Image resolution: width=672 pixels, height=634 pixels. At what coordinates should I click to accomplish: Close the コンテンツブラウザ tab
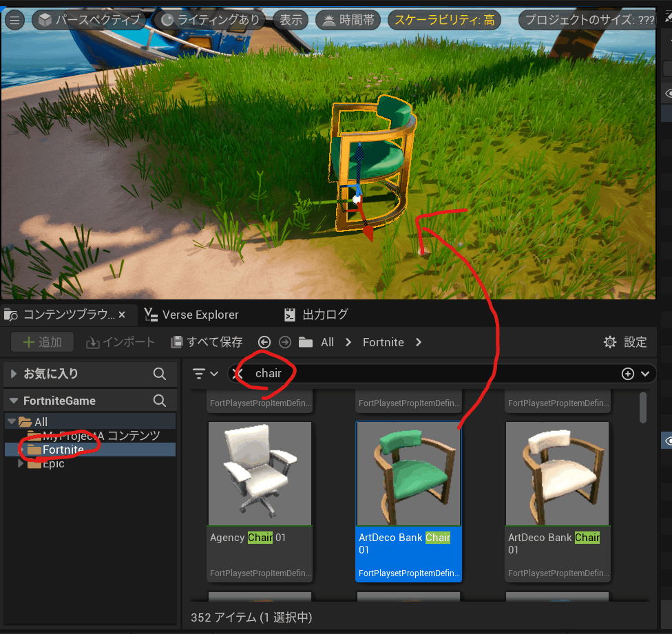(x=122, y=315)
